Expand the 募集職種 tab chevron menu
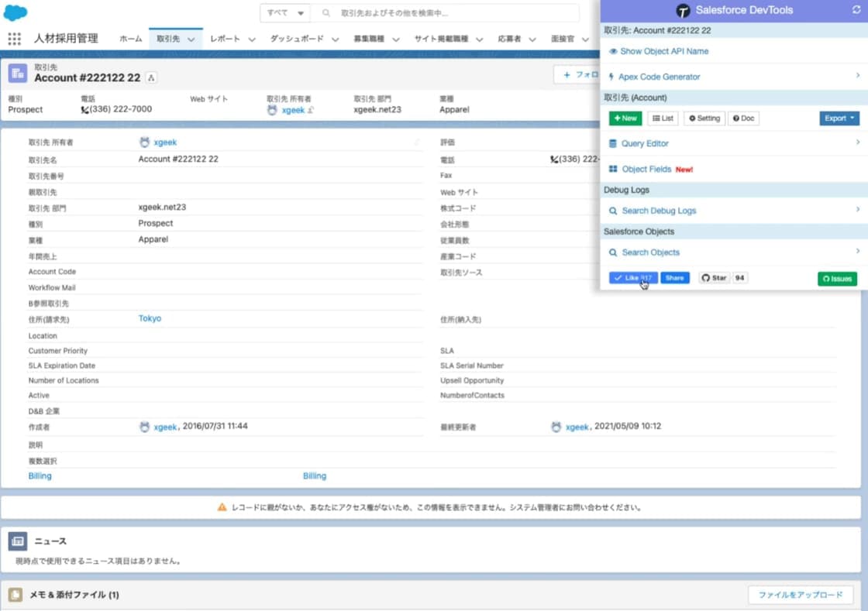This screenshot has width=868, height=611. coord(396,39)
